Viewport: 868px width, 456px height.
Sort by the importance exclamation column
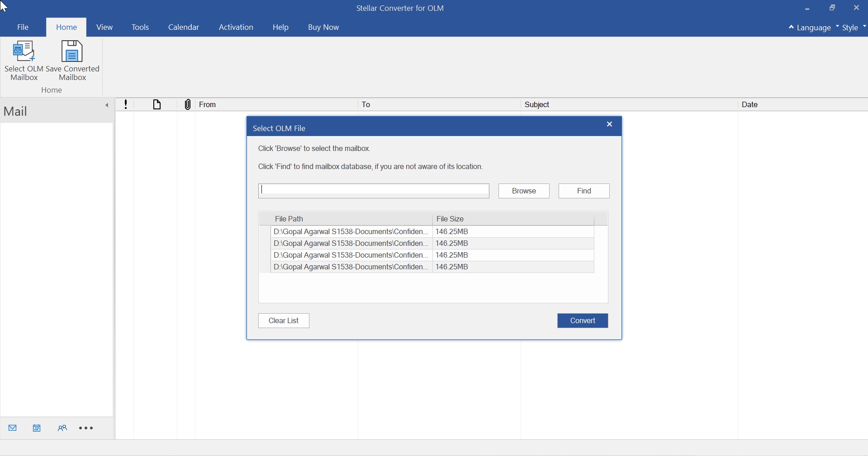coord(126,104)
